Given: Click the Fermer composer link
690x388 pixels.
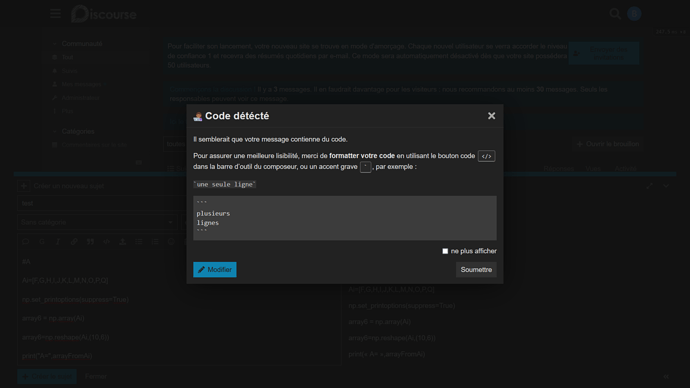Looking at the screenshot, I should click(x=95, y=377).
